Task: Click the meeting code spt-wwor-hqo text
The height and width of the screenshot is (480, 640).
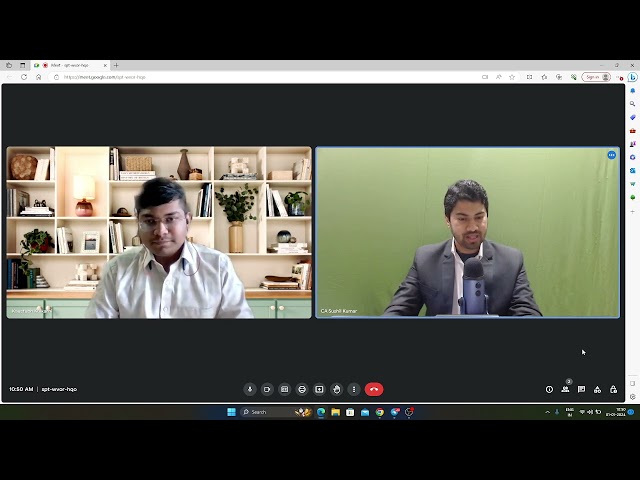Action: (59, 389)
